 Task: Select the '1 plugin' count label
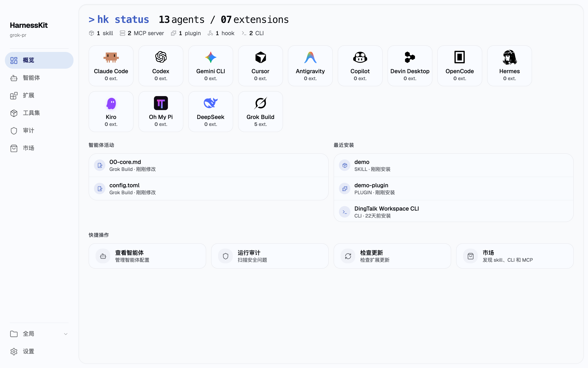pos(190,33)
